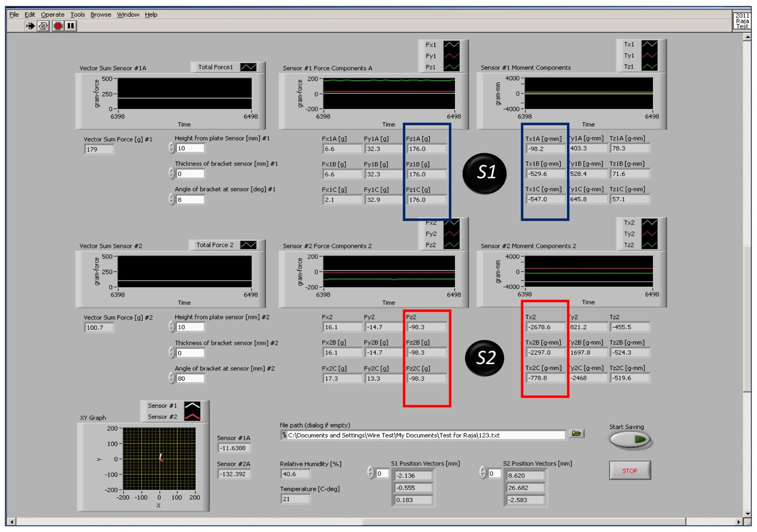Click the Run arrow toolbar icon
This screenshot has width=757, height=532.
[30, 26]
